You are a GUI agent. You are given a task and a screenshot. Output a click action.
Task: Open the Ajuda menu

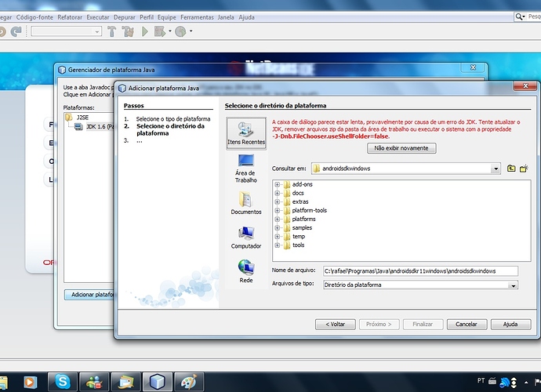(246, 17)
